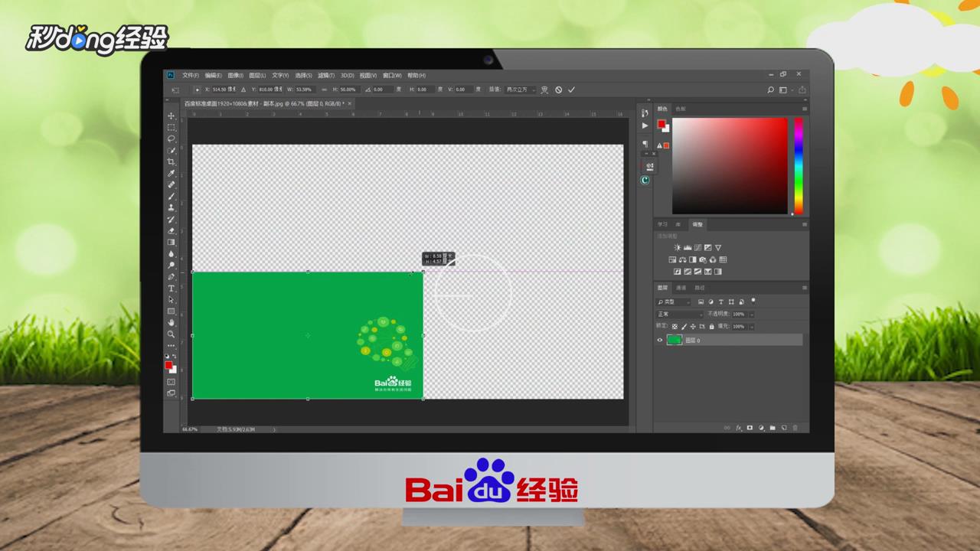Select the Lasso tool
The width and height of the screenshot is (980, 551).
(171, 139)
